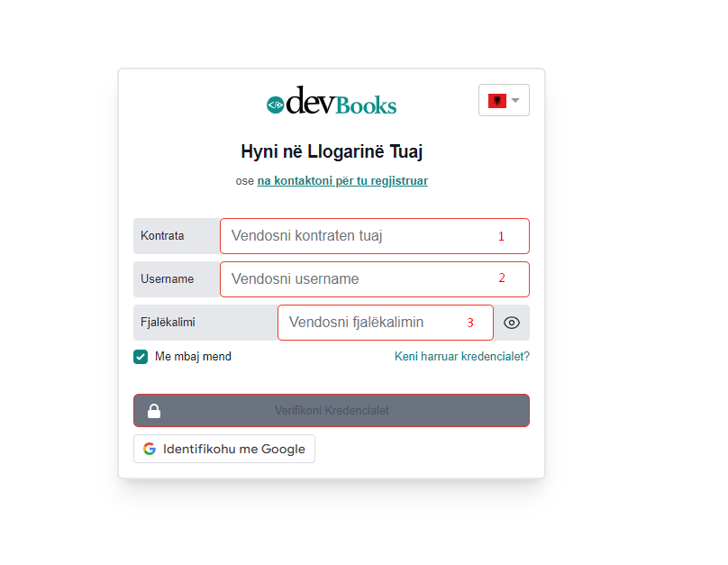Click the 'Kontrata' field label
728x565 pixels.
coord(162,236)
